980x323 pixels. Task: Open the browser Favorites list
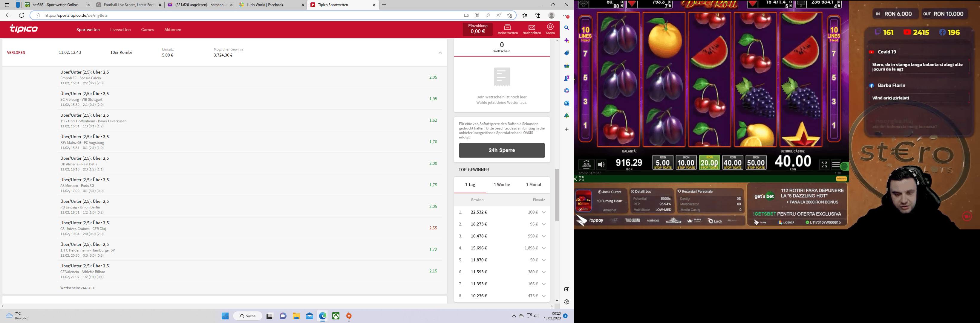(x=525, y=15)
